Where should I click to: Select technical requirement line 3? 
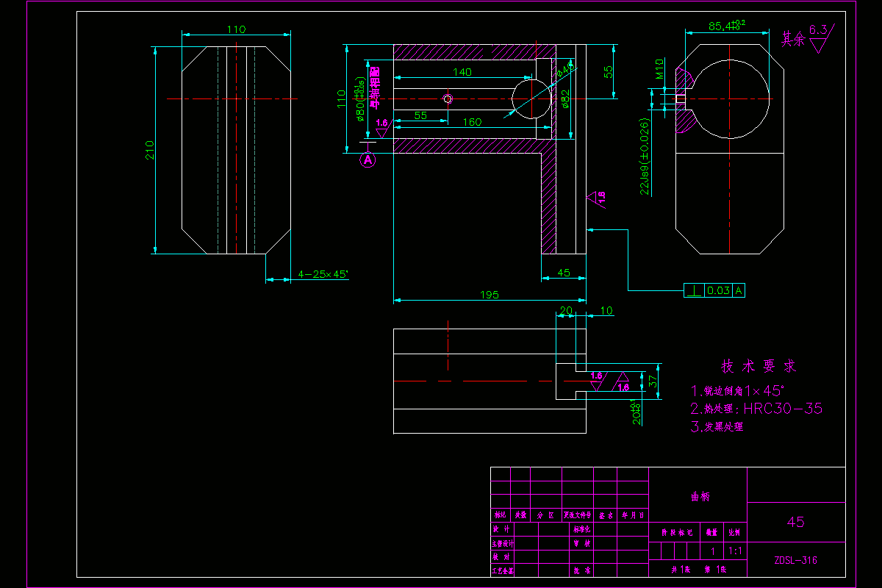717,427
